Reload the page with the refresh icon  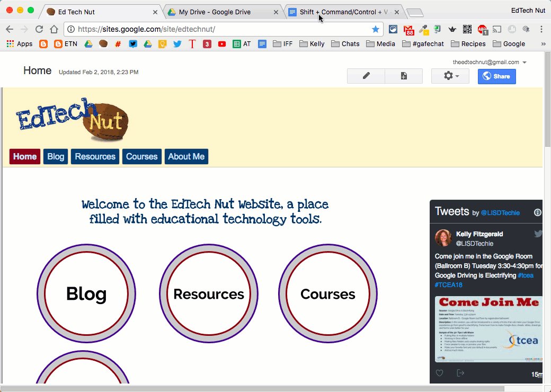pos(39,29)
